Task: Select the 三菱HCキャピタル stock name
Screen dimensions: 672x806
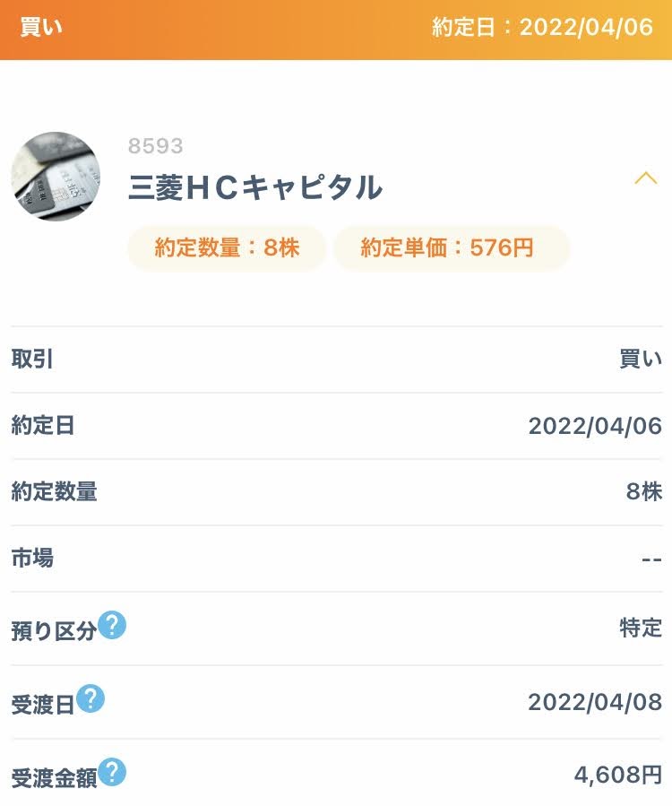Action: (255, 187)
